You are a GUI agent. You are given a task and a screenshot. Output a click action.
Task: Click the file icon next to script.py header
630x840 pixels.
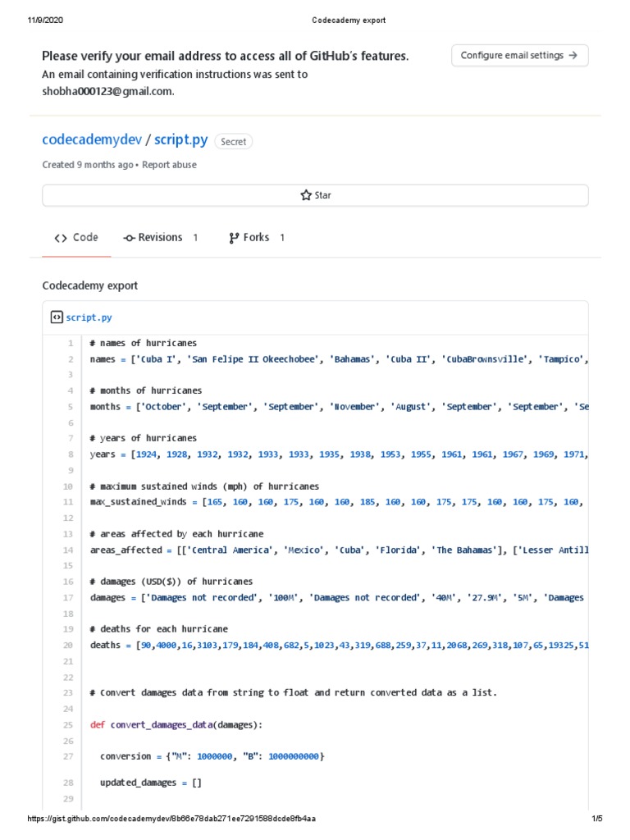coord(57,317)
